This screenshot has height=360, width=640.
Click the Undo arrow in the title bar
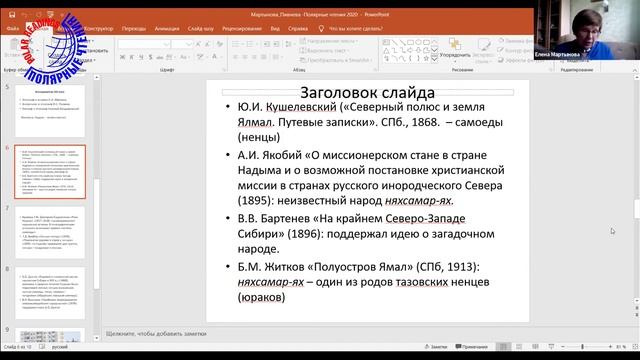(24, 15)
